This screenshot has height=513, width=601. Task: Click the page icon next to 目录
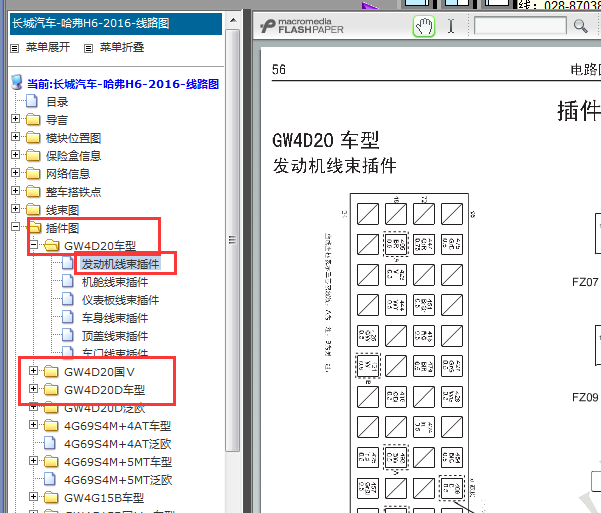[32, 101]
